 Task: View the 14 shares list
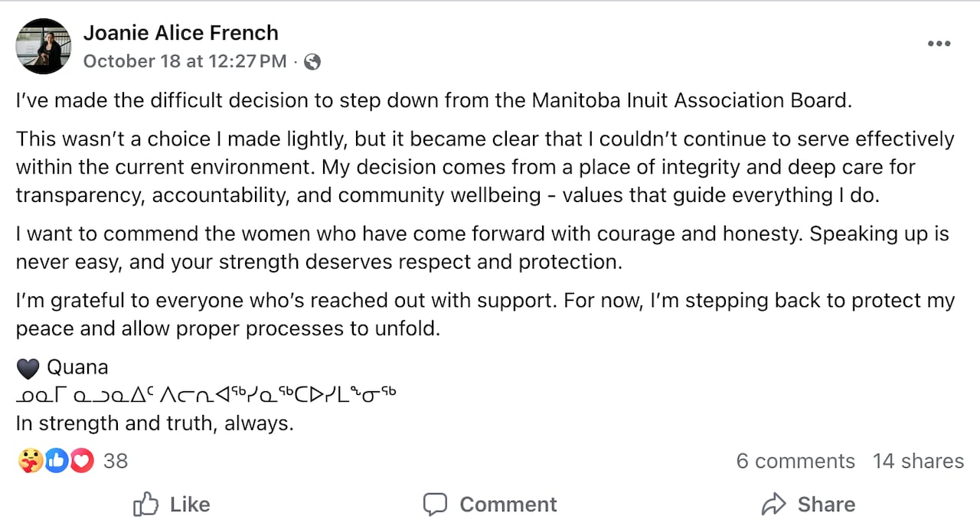point(918,461)
